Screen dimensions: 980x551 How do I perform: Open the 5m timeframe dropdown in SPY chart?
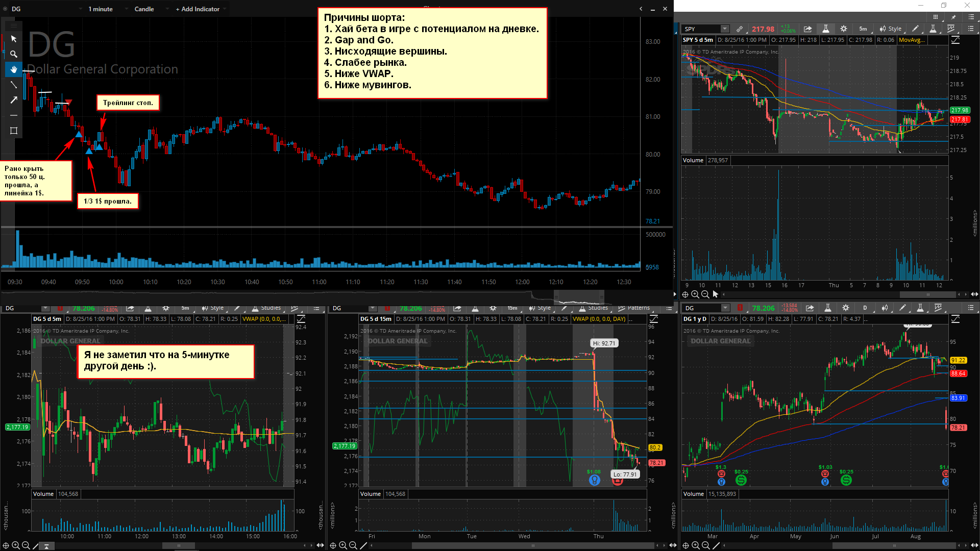point(863,29)
